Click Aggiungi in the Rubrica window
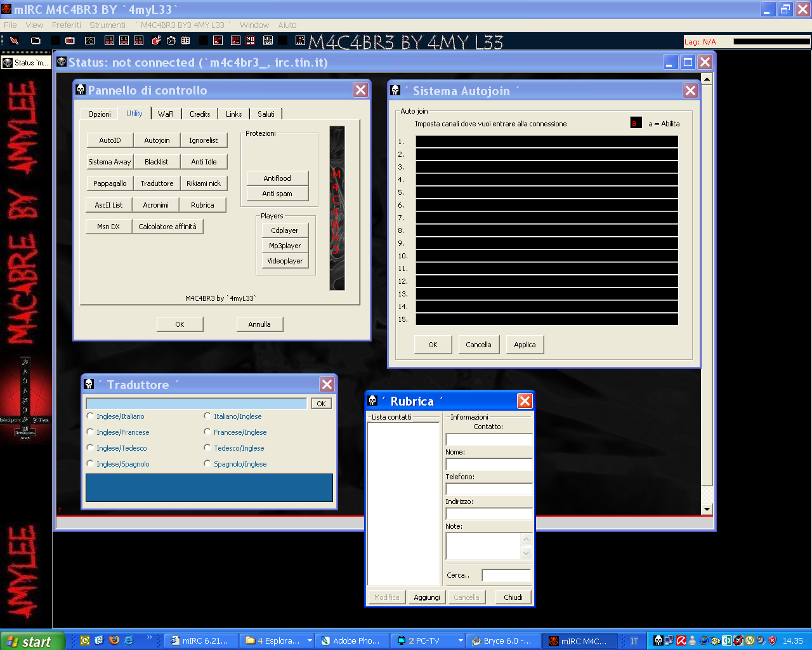 point(426,597)
